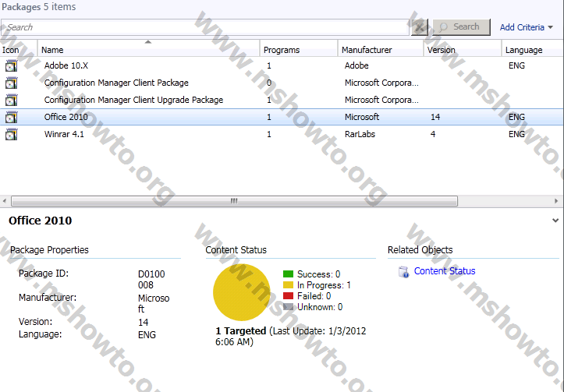564x392 pixels.
Task: Click the Winrar 4.1 package icon
Action: [x=11, y=134]
